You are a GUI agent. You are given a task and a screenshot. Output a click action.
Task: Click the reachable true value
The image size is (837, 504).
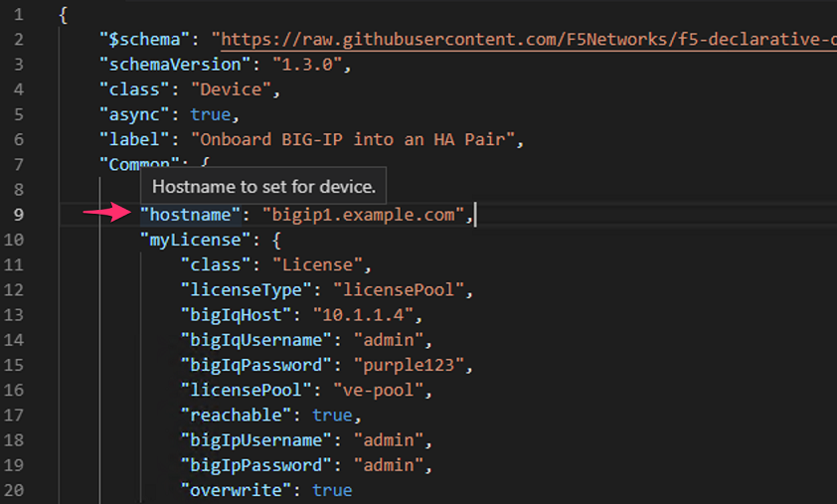(333, 416)
